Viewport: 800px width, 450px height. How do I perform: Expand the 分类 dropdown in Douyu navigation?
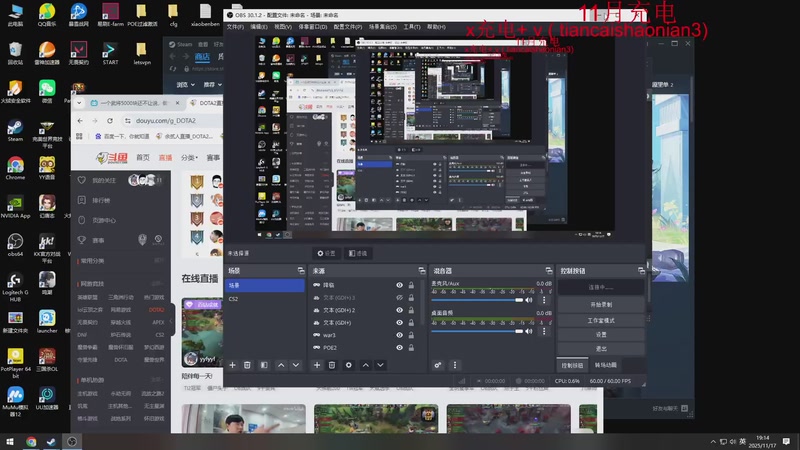[190, 158]
